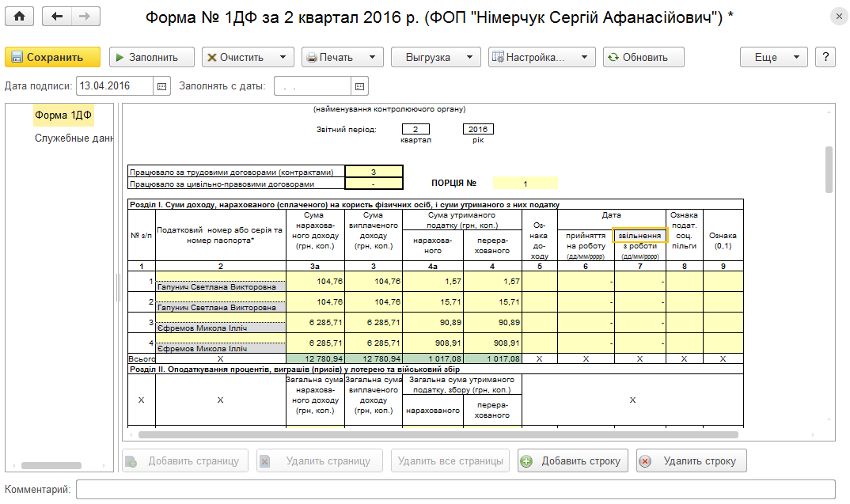Open help with the ? button

point(825,57)
